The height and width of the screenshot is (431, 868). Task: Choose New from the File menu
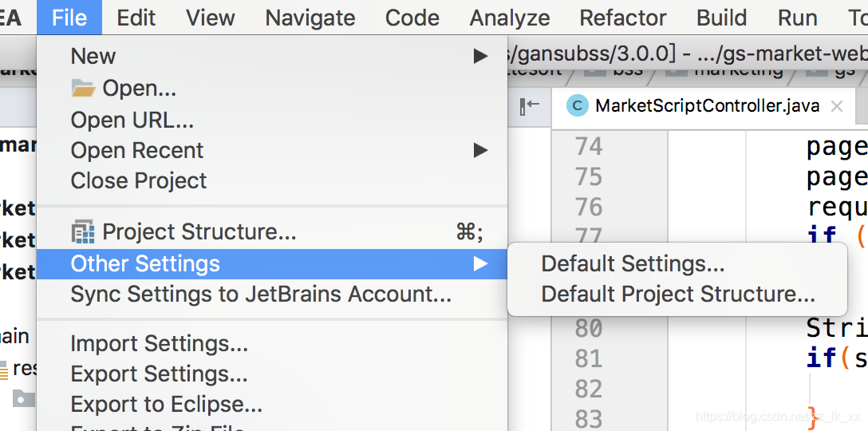[272, 56]
